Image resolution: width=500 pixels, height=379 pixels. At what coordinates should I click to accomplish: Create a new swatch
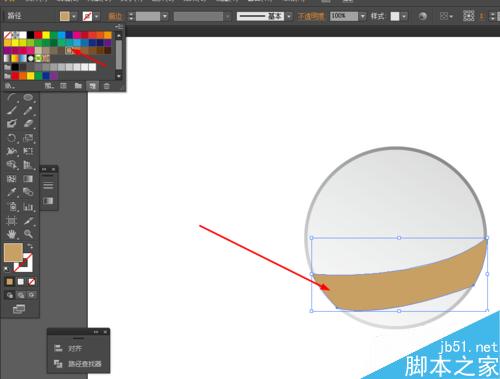[92, 86]
